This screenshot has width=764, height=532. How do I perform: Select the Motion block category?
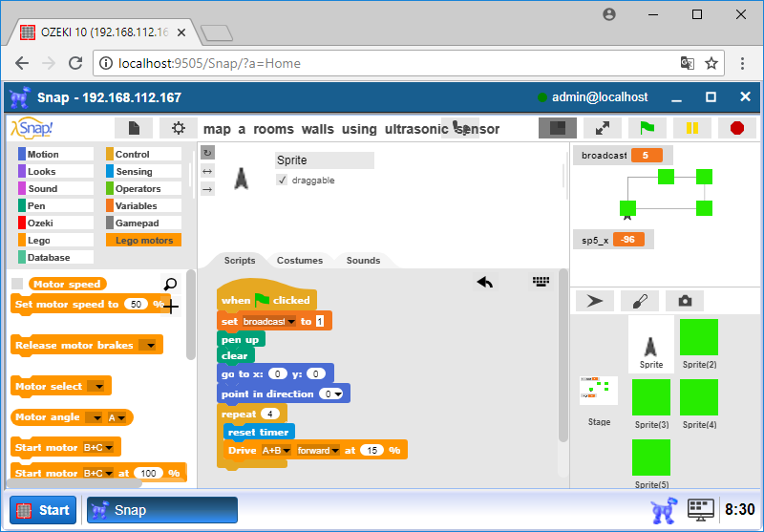(55, 154)
